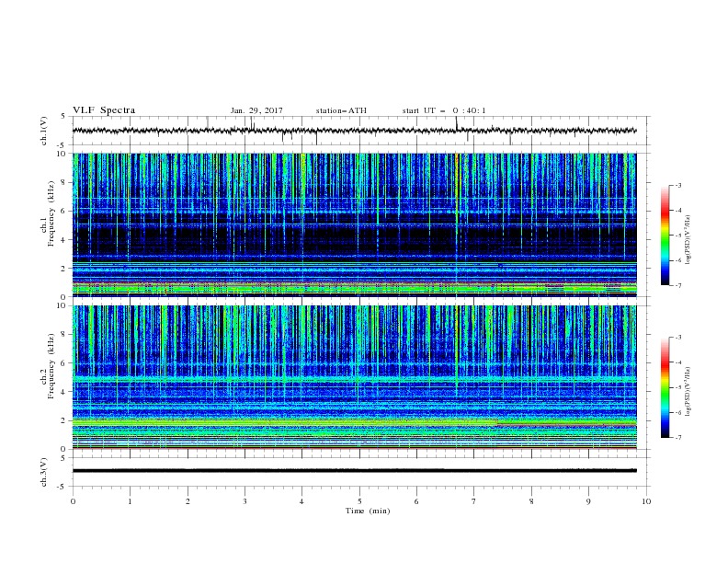This screenshot has width=728, height=563.
Task: Click the "ch.3(V)" waveform axis label
Action: (x=44, y=472)
